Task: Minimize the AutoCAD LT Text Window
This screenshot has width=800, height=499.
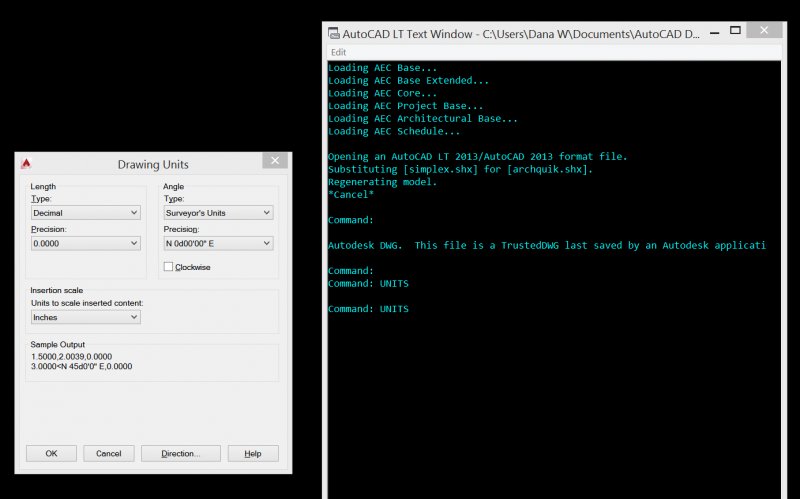Action: [x=715, y=33]
